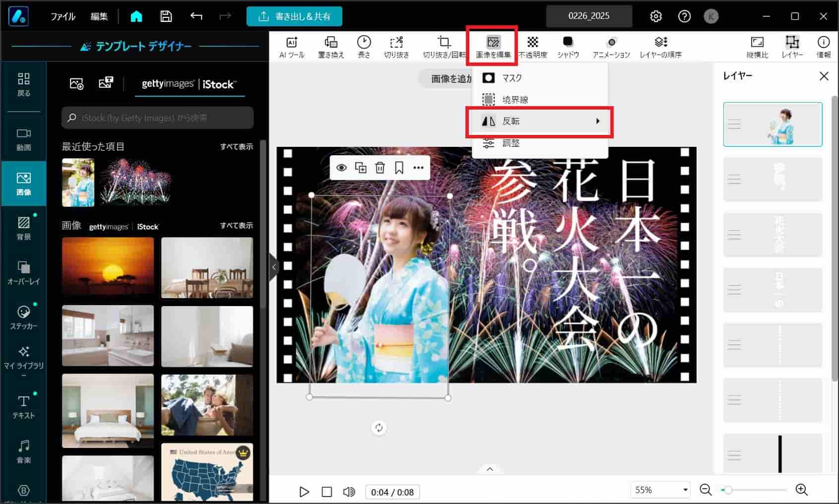
Task: Open the 情報 info button
Action: (x=824, y=47)
